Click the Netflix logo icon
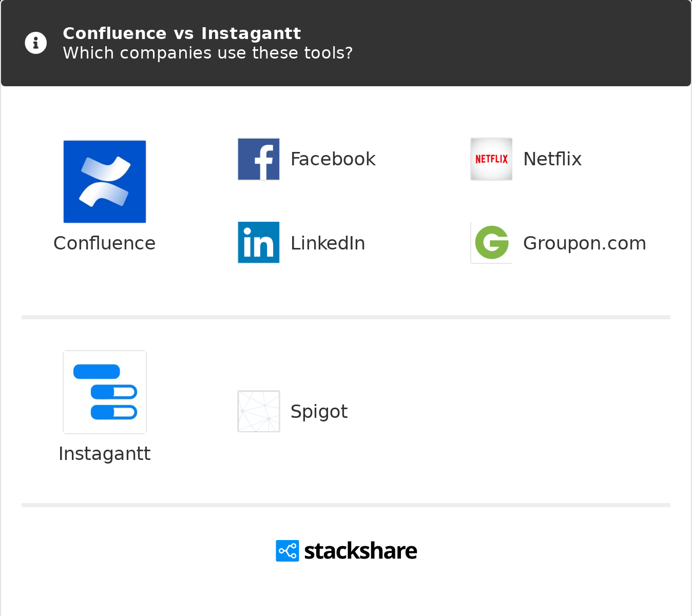 (491, 159)
